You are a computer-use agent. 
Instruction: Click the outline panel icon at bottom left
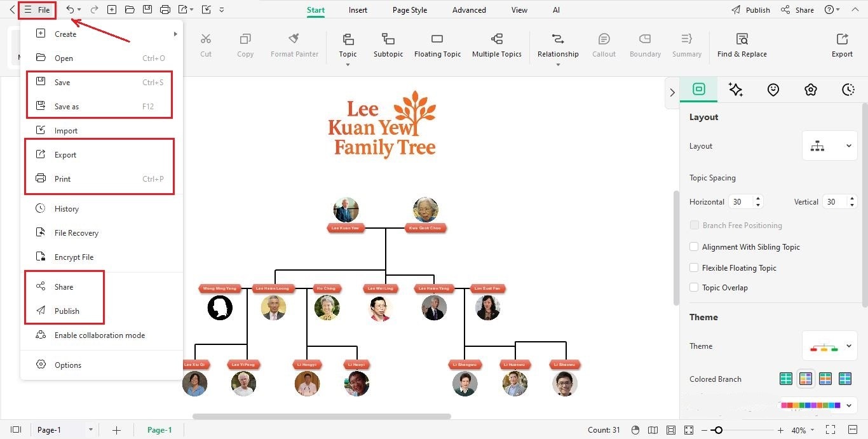16,430
